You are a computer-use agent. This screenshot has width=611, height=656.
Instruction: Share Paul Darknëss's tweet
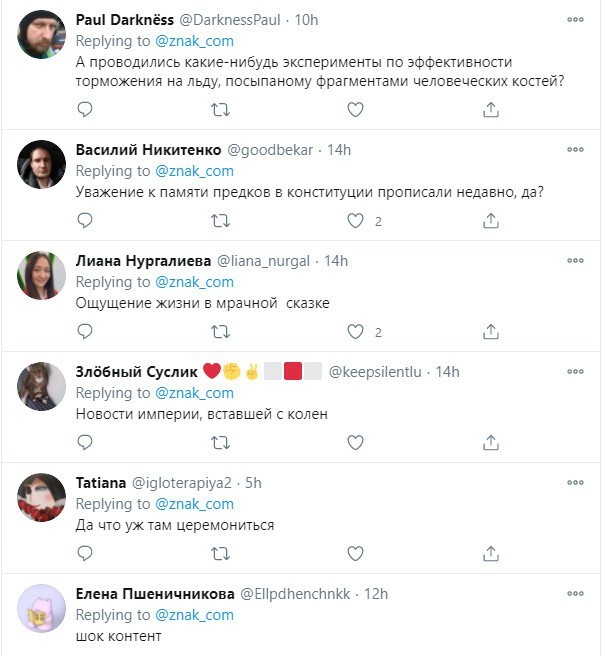click(x=491, y=111)
